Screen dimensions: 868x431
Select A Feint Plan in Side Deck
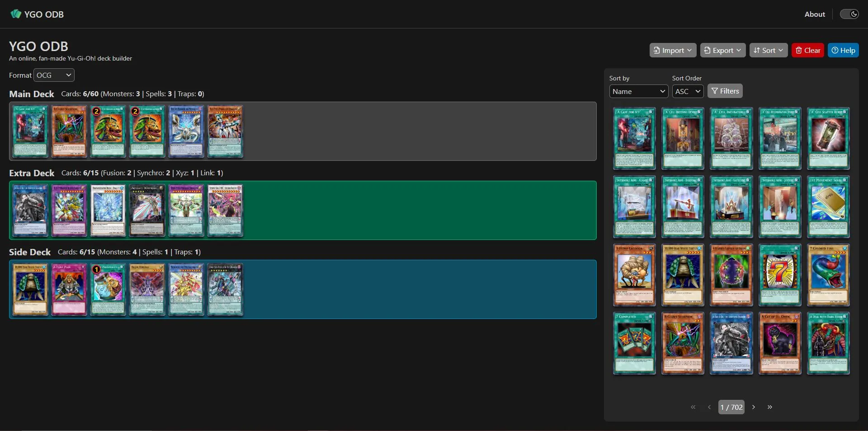click(69, 290)
